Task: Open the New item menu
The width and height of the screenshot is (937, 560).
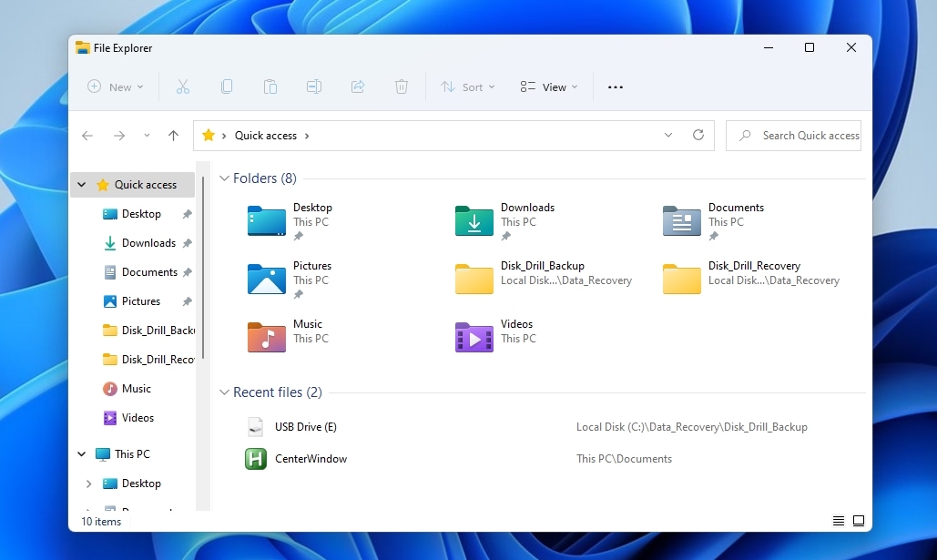Action: pos(115,87)
